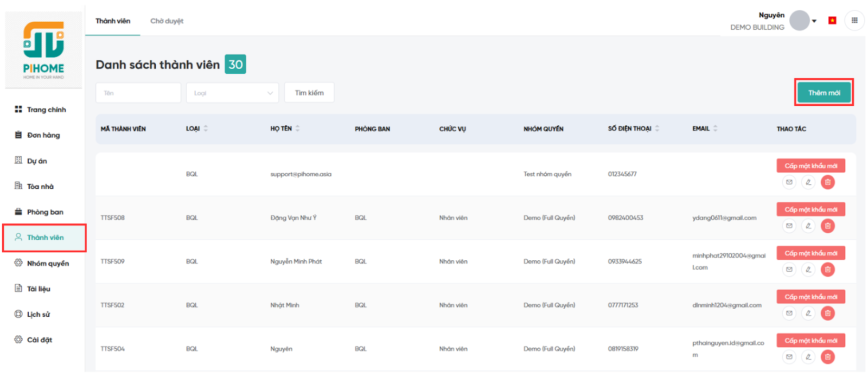
Task: Sort the list by Email column
Action: pyautogui.click(x=715, y=129)
